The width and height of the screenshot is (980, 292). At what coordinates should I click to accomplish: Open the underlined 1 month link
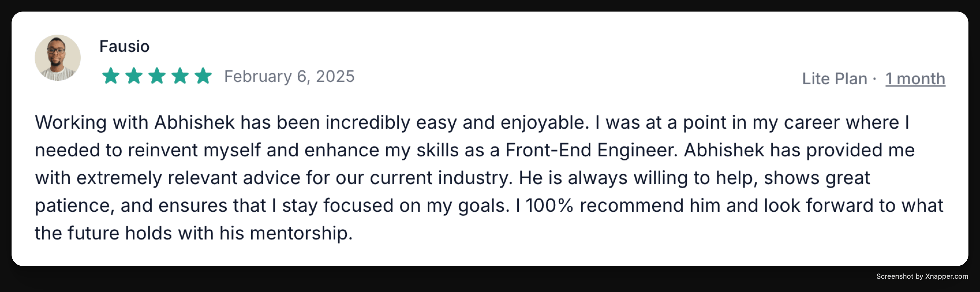(x=915, y=79)
